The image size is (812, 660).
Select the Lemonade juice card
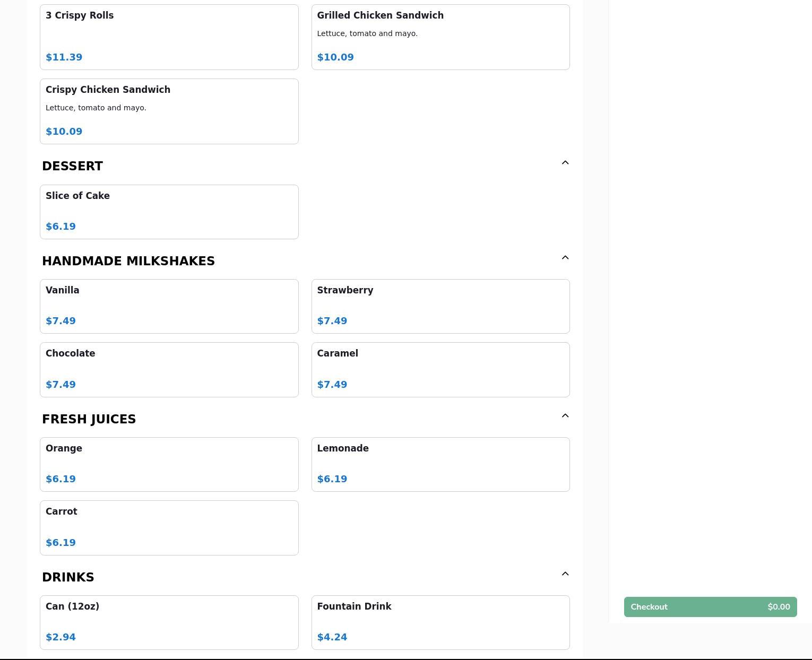(440, 465)
